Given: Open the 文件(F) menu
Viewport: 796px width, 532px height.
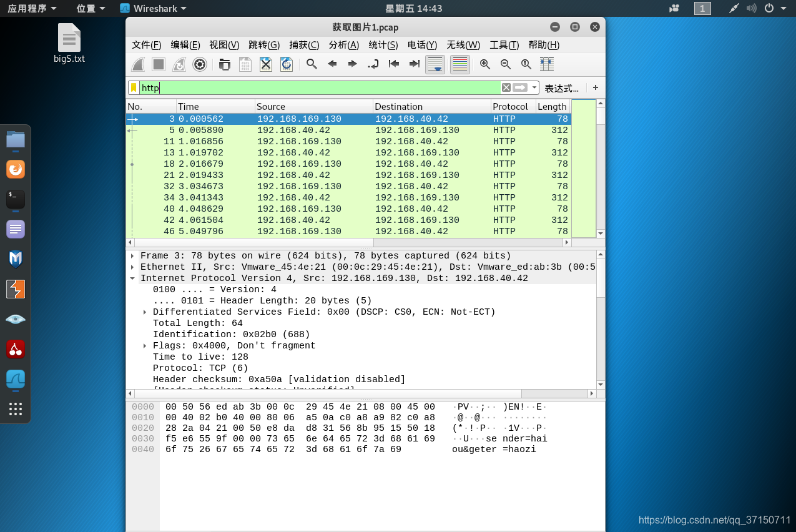Looking at the screenshot, I should point(147,45).
